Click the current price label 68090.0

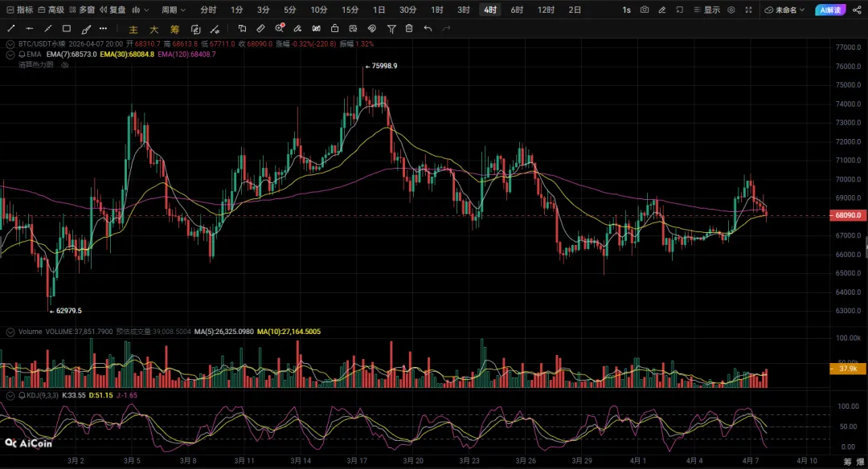coord(847,215)
